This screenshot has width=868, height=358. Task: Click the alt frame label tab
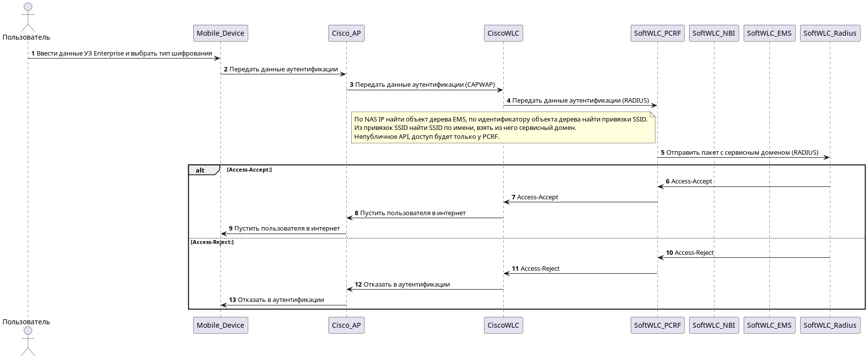pyautogui.click(x=203, y=170)
